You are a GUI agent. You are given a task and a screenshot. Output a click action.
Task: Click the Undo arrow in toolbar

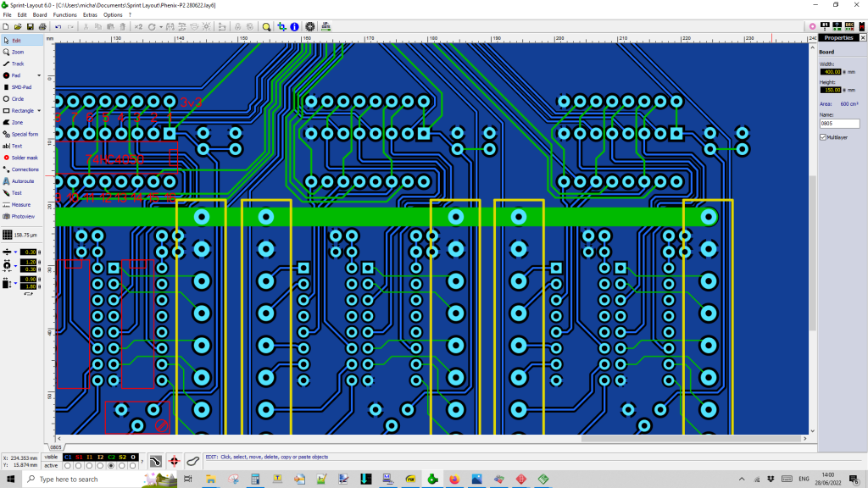click(58, 27)
